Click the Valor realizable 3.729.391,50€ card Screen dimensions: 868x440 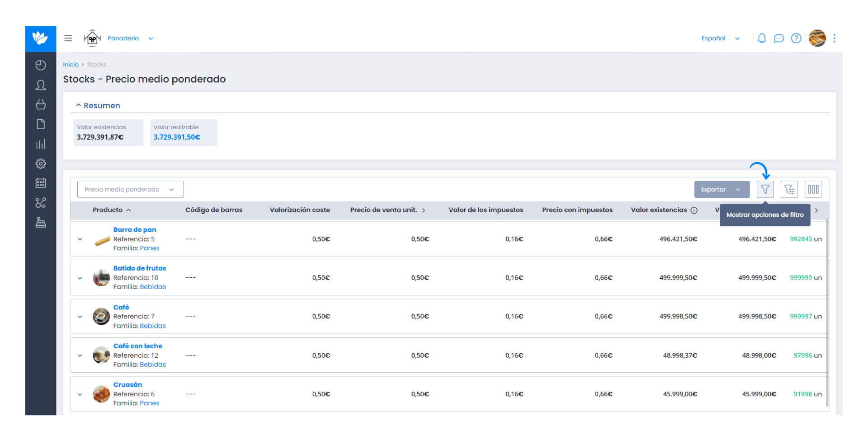tap(184, 132)
